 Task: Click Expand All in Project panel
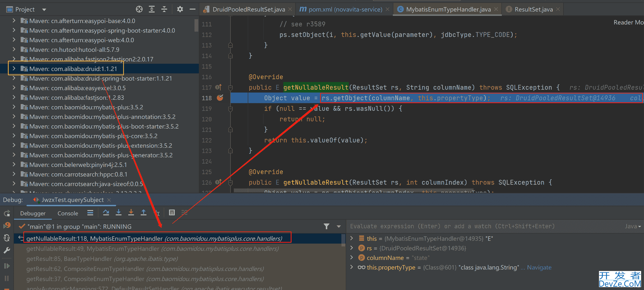pyautogui.click(x=152, y=9)
